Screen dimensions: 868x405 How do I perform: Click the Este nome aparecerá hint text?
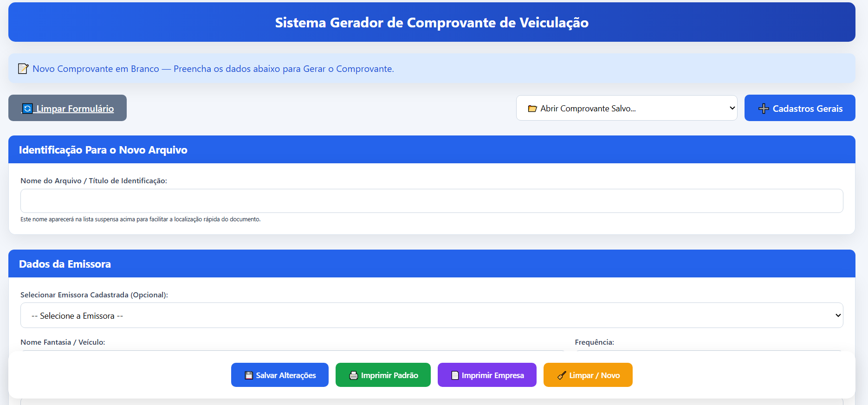pos(141,219)
